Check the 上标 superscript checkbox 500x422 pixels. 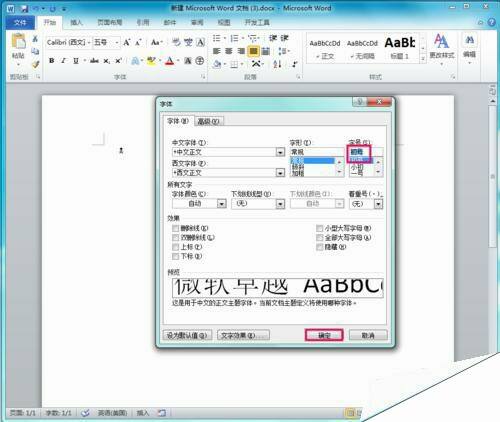(175, 247)
